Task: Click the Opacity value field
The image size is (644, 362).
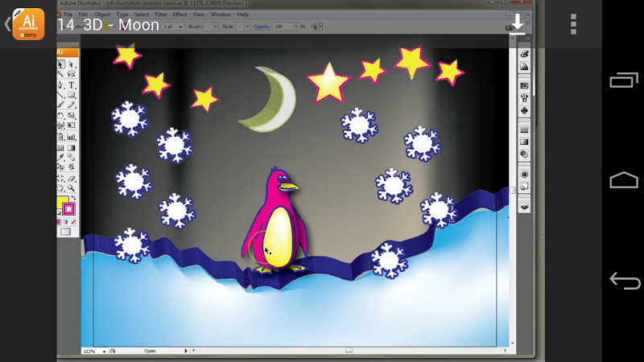Action: point(283,27)
